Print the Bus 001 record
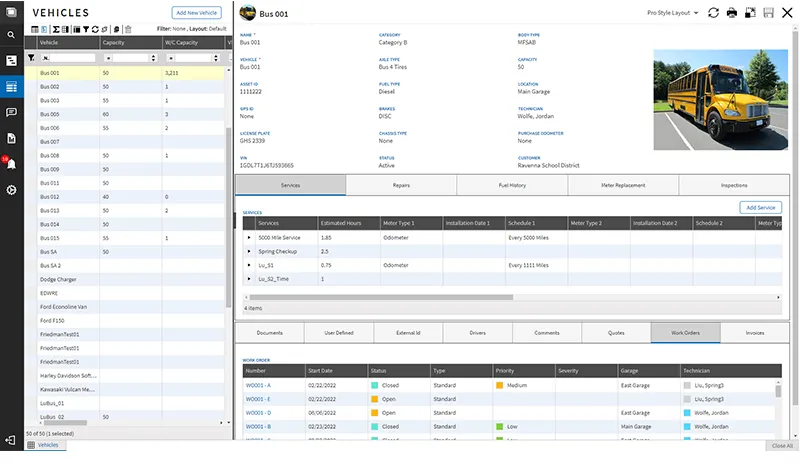 click(x=732, y=13)
